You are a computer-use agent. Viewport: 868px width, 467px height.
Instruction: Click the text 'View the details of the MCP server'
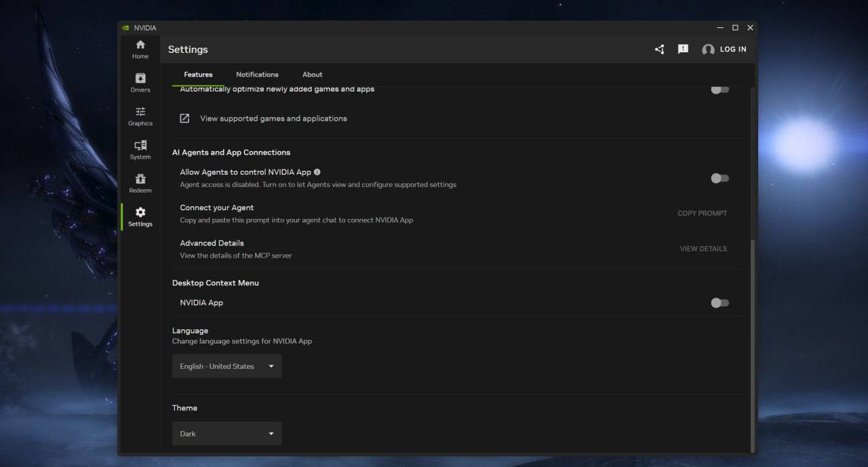click(236, 256)
